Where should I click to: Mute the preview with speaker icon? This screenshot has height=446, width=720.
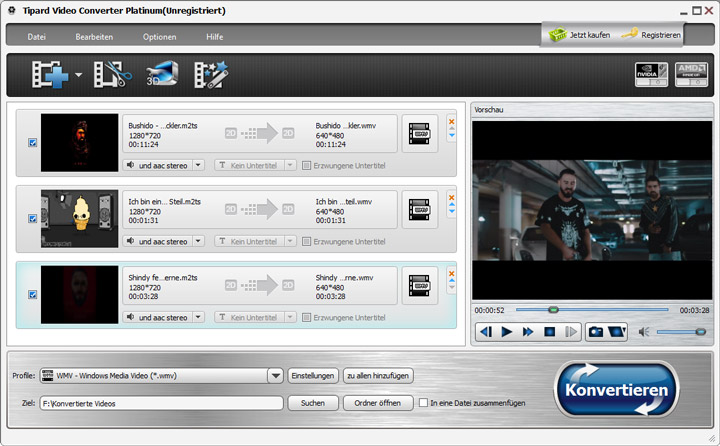(644, 332)
